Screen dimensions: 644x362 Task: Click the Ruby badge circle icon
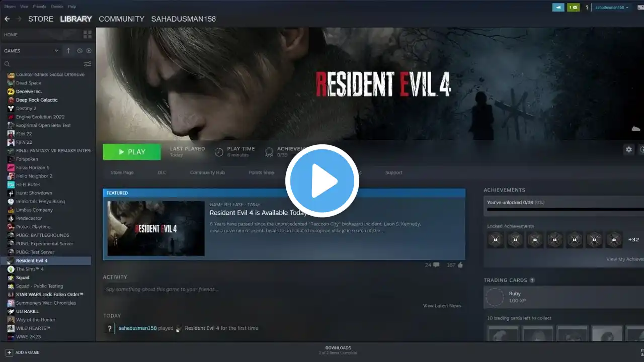495,297
